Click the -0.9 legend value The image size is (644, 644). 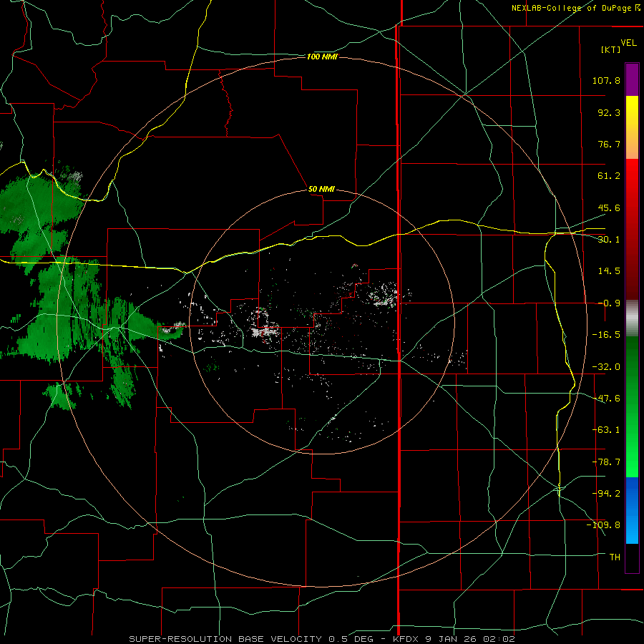[609, 303]
